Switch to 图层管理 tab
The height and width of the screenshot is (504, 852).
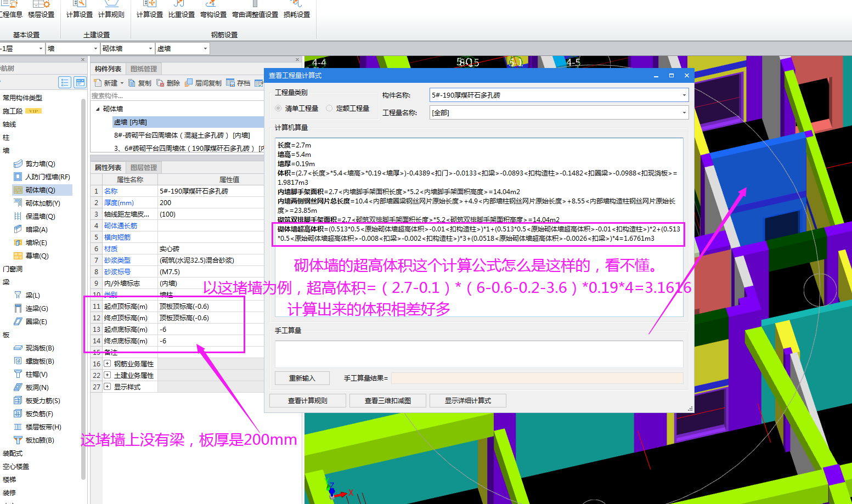(144, 167)
